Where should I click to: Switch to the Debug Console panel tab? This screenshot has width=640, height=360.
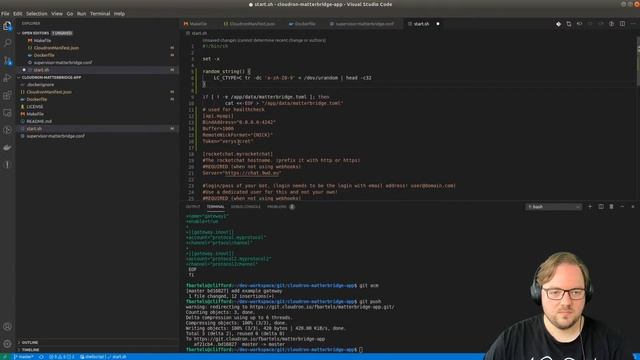[245, 207]
